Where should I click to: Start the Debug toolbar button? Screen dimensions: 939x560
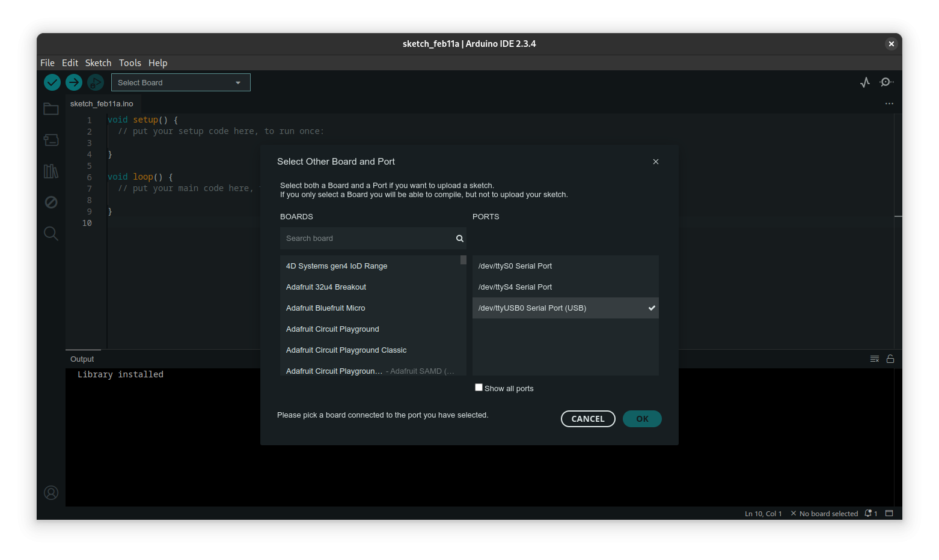pyautogui.click(x=96, y=82)
